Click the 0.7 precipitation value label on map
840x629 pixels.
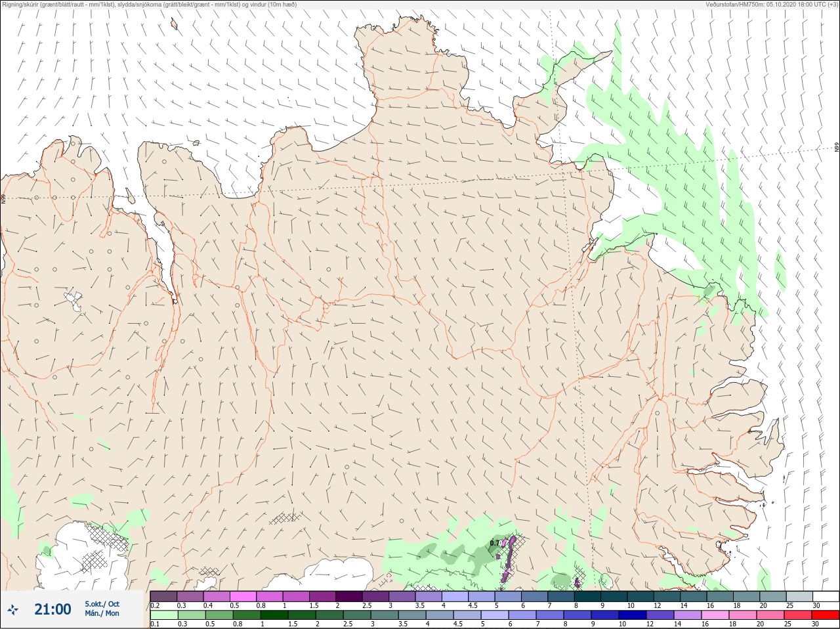[495, 543]
